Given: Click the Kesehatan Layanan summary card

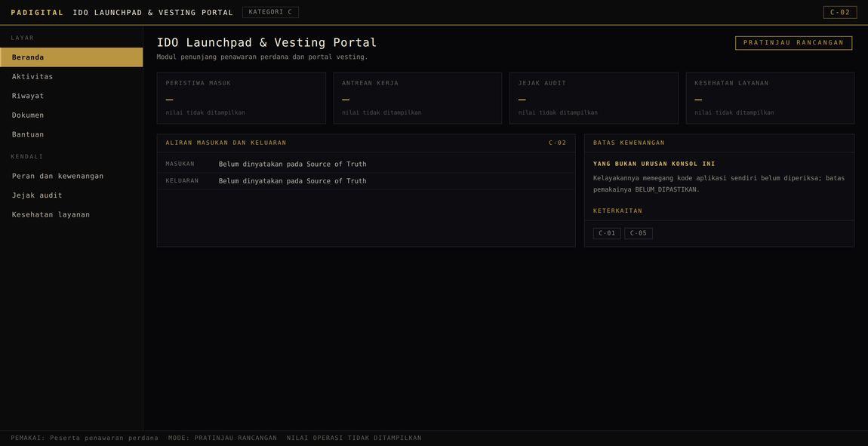Looking at the screenshot, I should point(770,98).
